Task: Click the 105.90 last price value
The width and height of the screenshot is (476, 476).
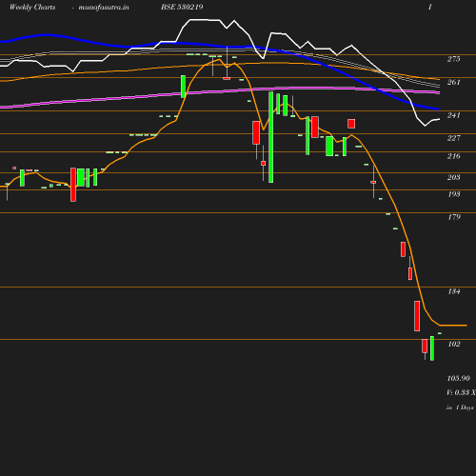Action: tap(458, 378)
